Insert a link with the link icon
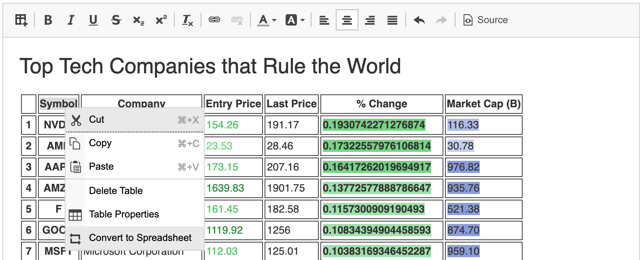 click(x=214, y=20)
